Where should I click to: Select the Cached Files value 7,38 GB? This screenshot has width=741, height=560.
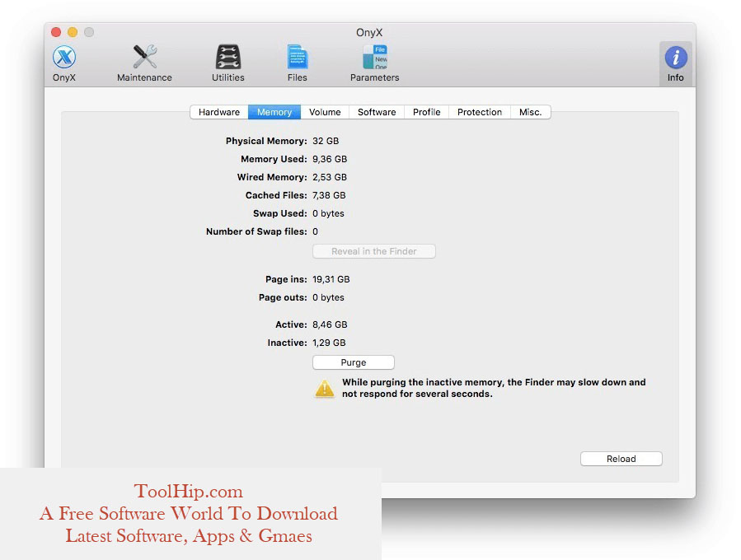pos(329,195)
